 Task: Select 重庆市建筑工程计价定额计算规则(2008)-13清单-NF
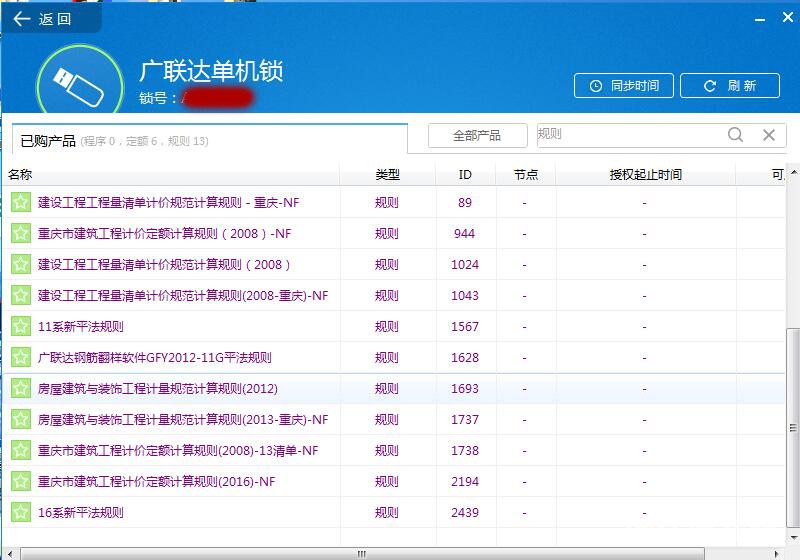pyautogui.click(x=178, y=451)
